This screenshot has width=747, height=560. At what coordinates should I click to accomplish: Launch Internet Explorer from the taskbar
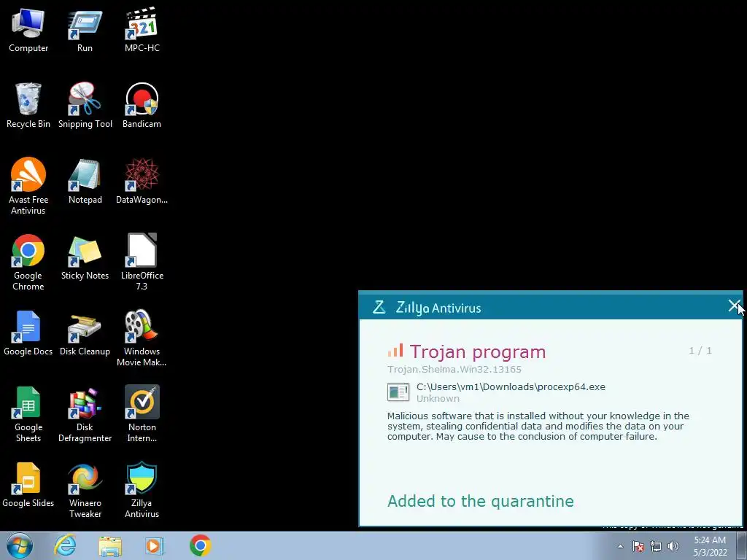[65, 545]
